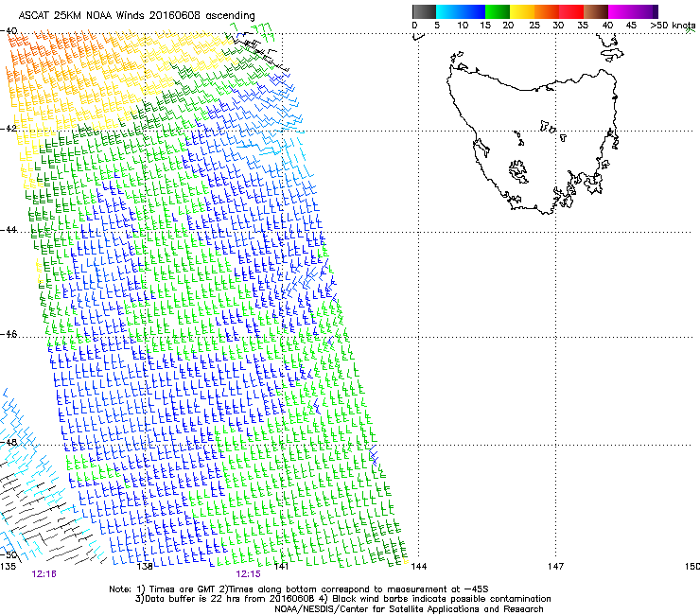700x615 pixels.
Task: Click the grey 0-5 knots color band
Action: [x=424, y=11]
